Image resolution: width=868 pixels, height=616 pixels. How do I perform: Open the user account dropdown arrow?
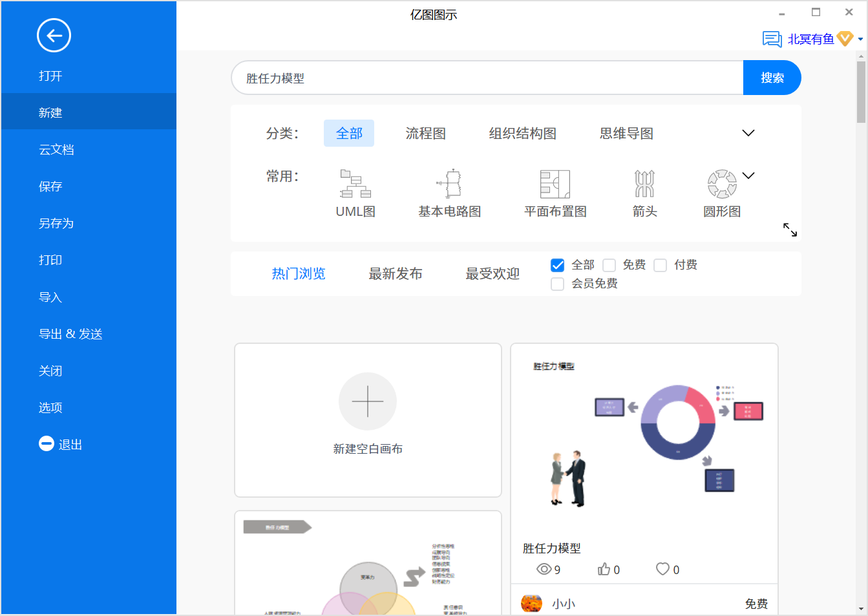pos(860,39)
